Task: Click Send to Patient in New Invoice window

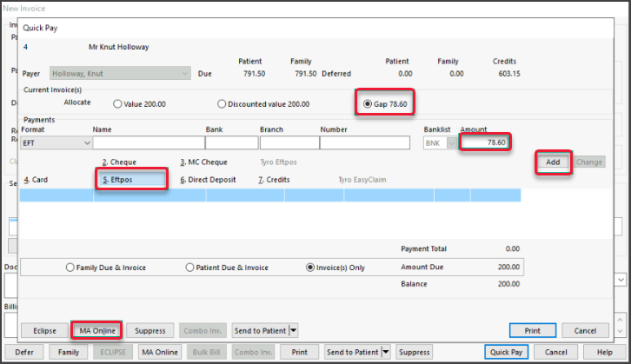Action: point(353,352)
